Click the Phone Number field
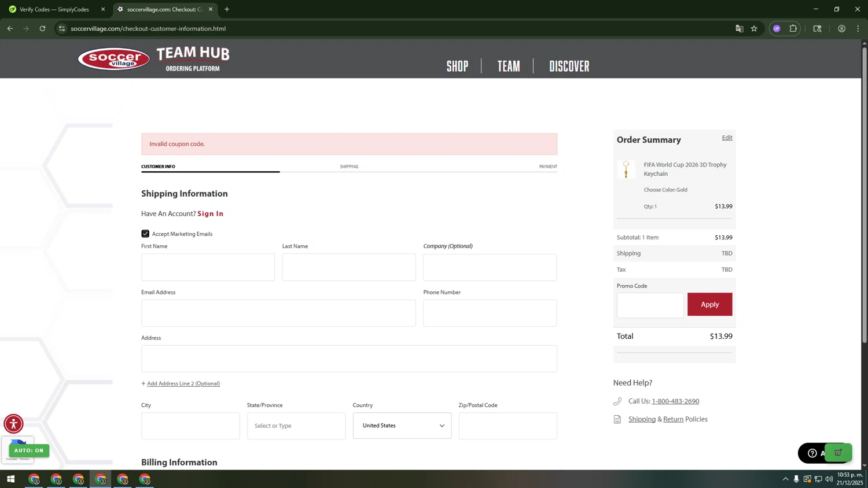Image resolution: width=868 pixels, height=488 pixels. pos(490,313)
